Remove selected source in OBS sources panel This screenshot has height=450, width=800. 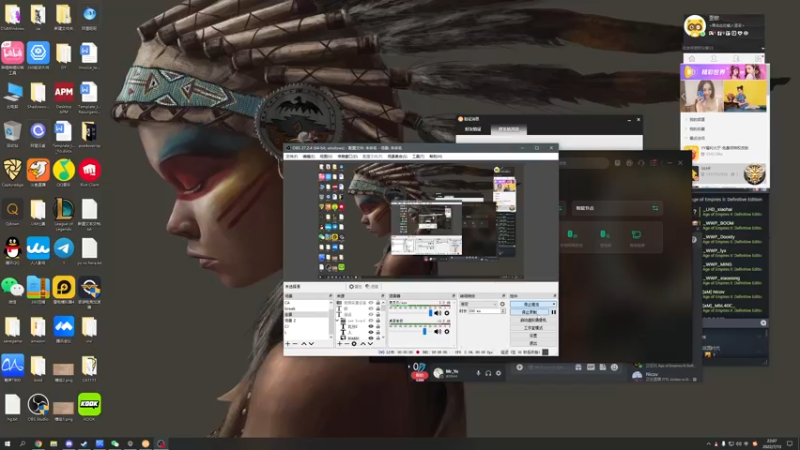pyautogui.click(x=346, y=344)
